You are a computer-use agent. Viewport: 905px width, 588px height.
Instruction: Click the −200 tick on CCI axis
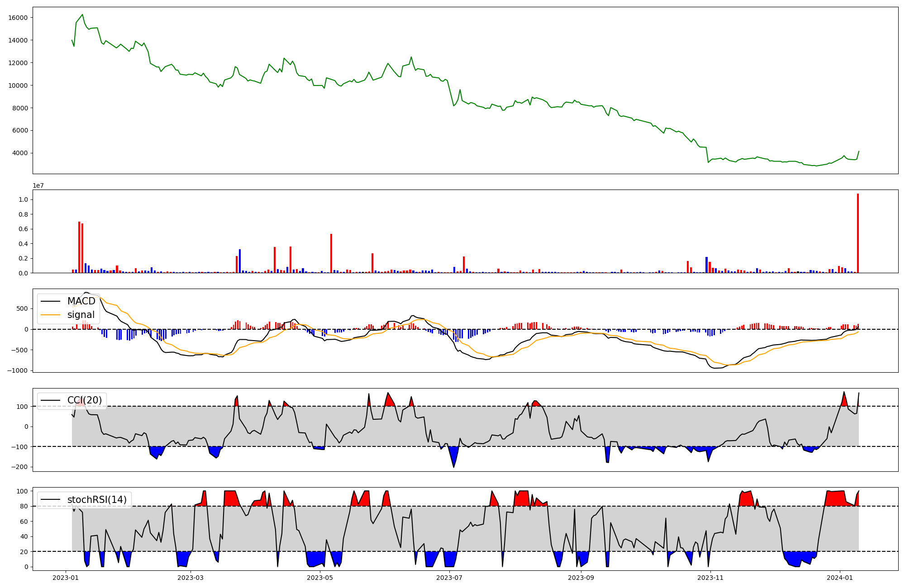coord(20,467)
